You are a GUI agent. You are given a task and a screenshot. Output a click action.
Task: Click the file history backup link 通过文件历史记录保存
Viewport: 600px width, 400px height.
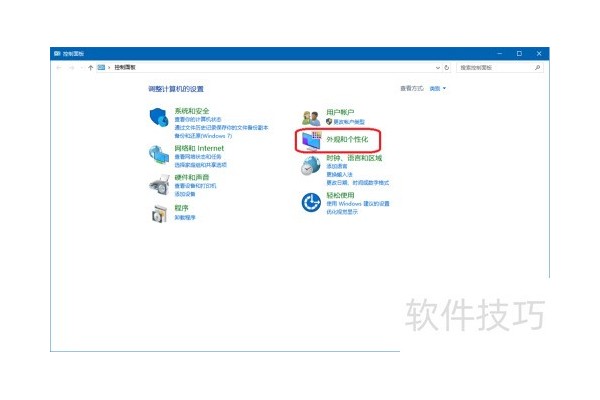221,127
